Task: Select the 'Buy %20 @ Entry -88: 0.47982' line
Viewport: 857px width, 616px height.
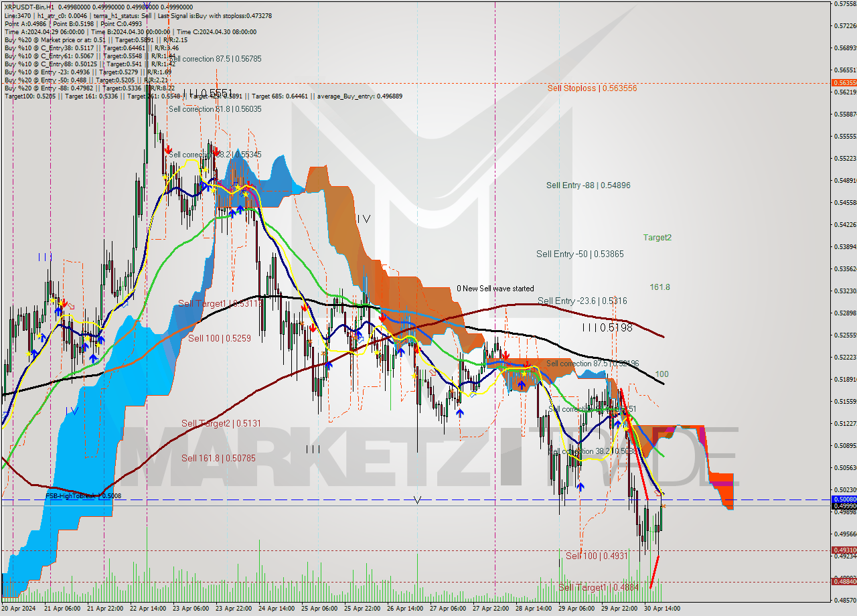Action: coord(90,88)
